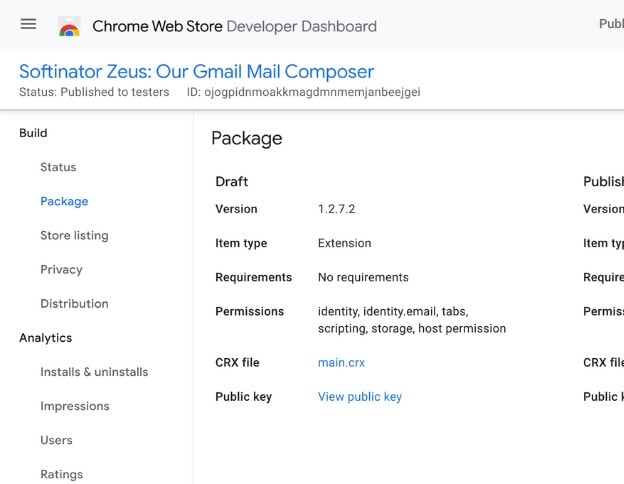
Task: Click the 'Status: Published to testers' text
Action: click(94, 92)
